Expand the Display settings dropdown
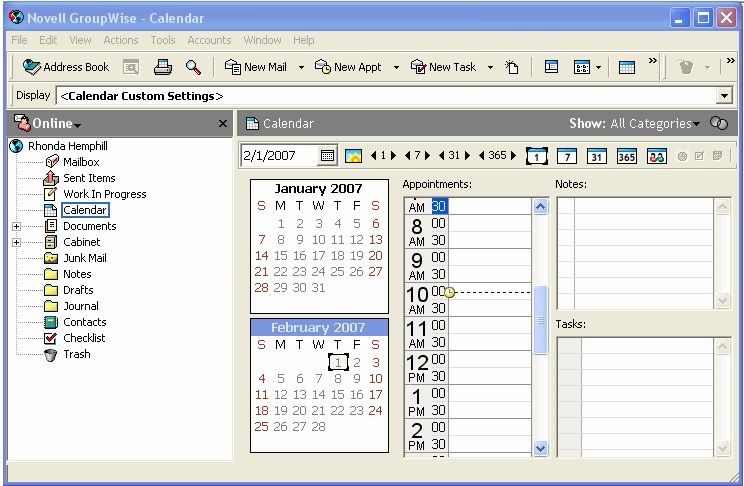 (x=724, y=96)
